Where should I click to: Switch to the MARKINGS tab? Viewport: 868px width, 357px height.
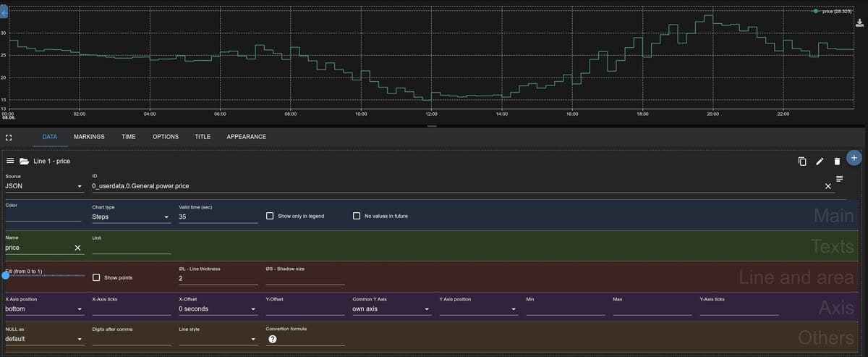tap(89, 137)
